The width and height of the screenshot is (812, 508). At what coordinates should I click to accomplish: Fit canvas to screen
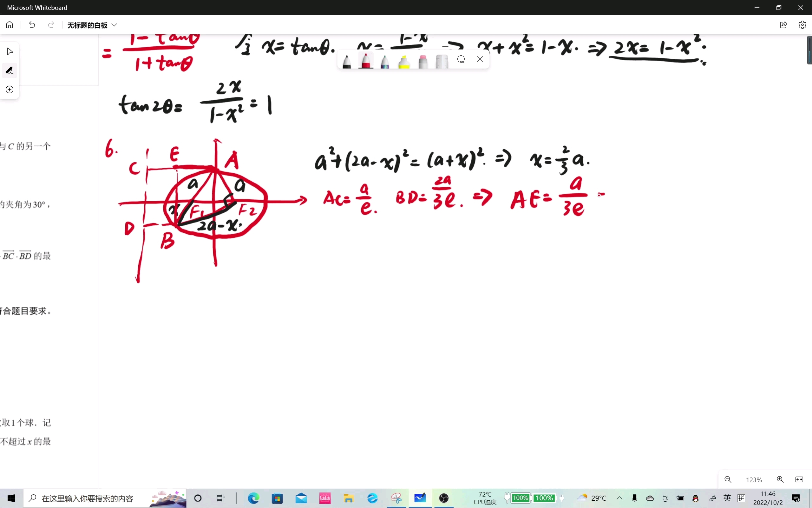point(799,479)
